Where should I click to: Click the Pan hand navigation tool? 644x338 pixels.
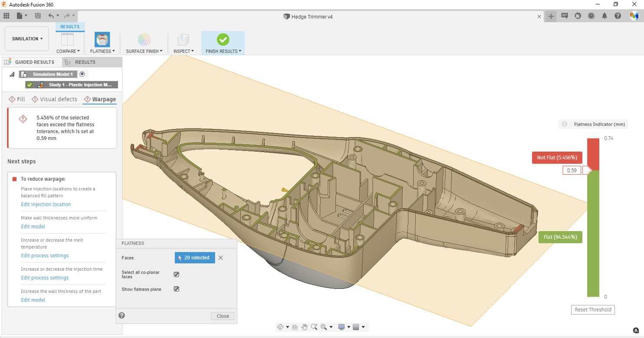coord(304,327)
